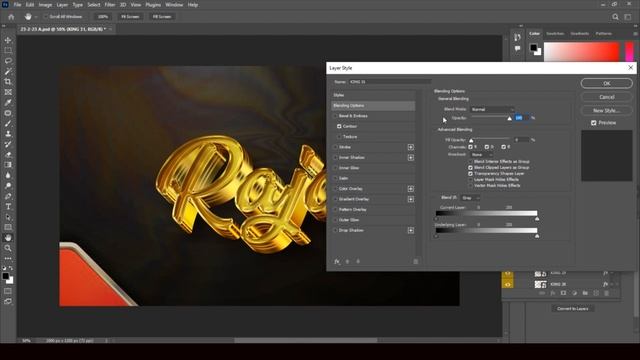Add another Drop Shadow with plus button
Screen dimensions: 640x360
(x=411, y=231)
